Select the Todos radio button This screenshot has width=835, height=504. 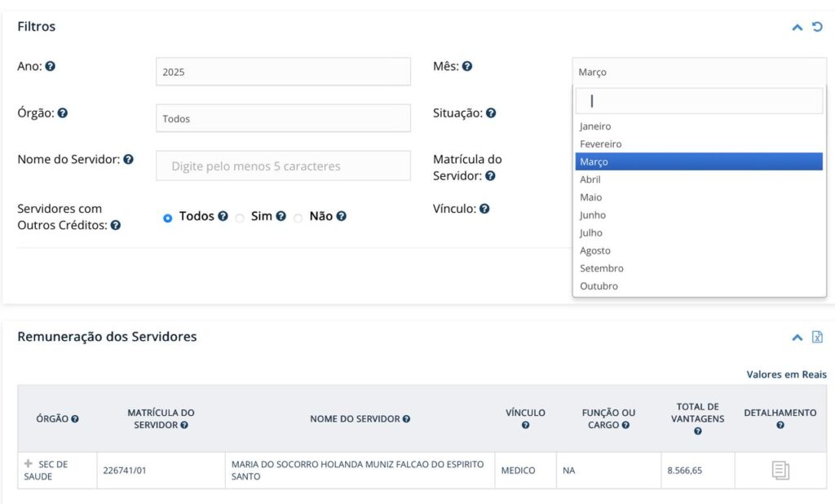click(x=168, y=218)
